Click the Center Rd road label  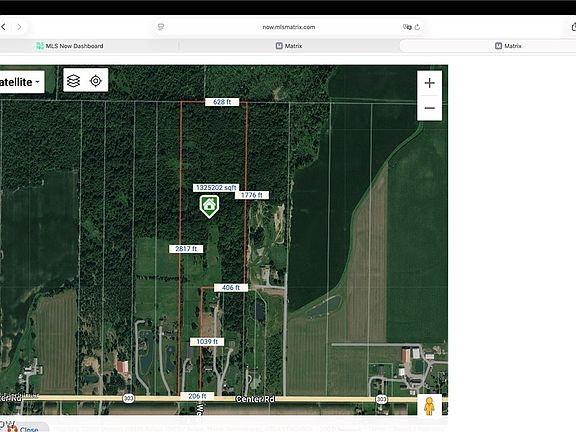pos(255,399)
